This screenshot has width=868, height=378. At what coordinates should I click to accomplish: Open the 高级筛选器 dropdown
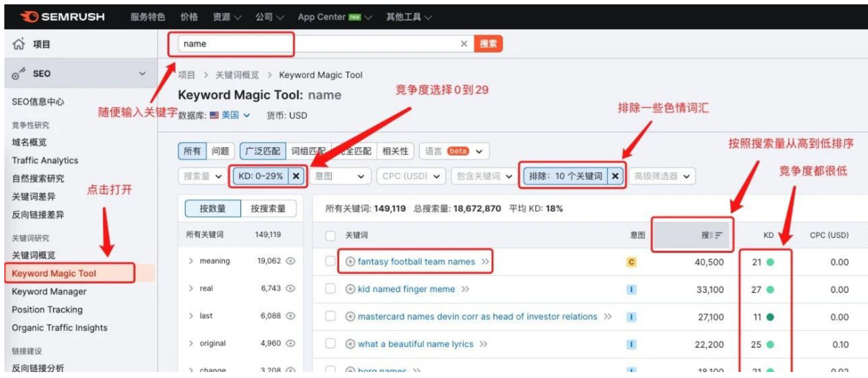click(662, 176)
